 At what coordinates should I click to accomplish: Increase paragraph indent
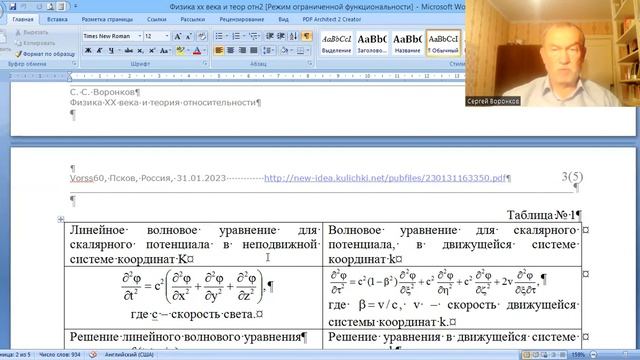(281, 36)
